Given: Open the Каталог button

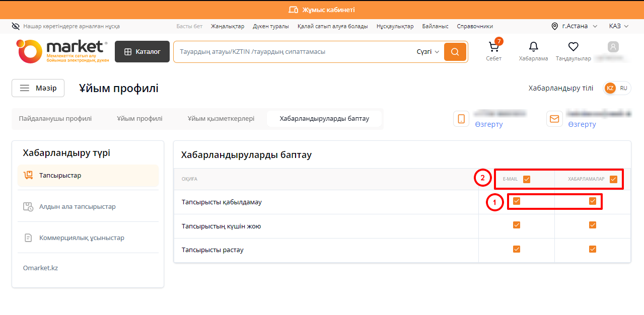Looking at the screenshot, I should tap(142, 52).
